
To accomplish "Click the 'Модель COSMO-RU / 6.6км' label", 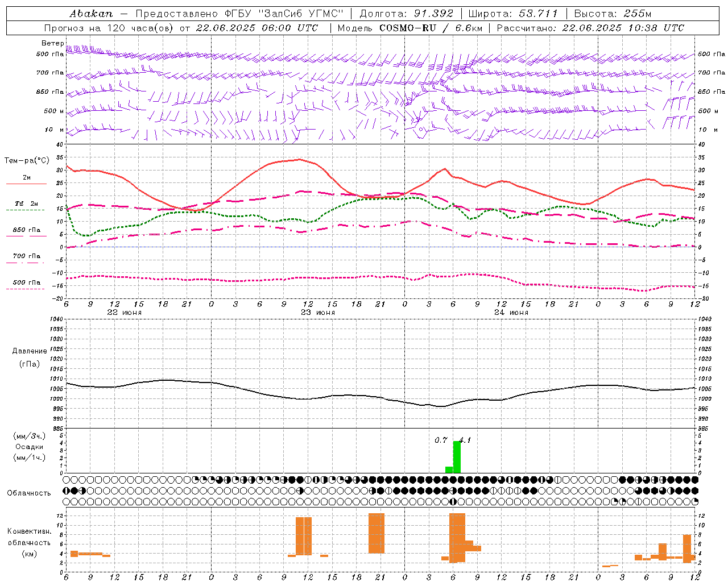I will 410,28.
